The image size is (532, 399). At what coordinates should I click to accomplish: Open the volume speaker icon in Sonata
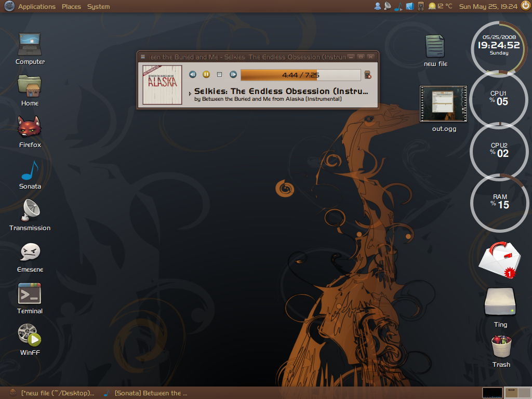click(368, 75)
